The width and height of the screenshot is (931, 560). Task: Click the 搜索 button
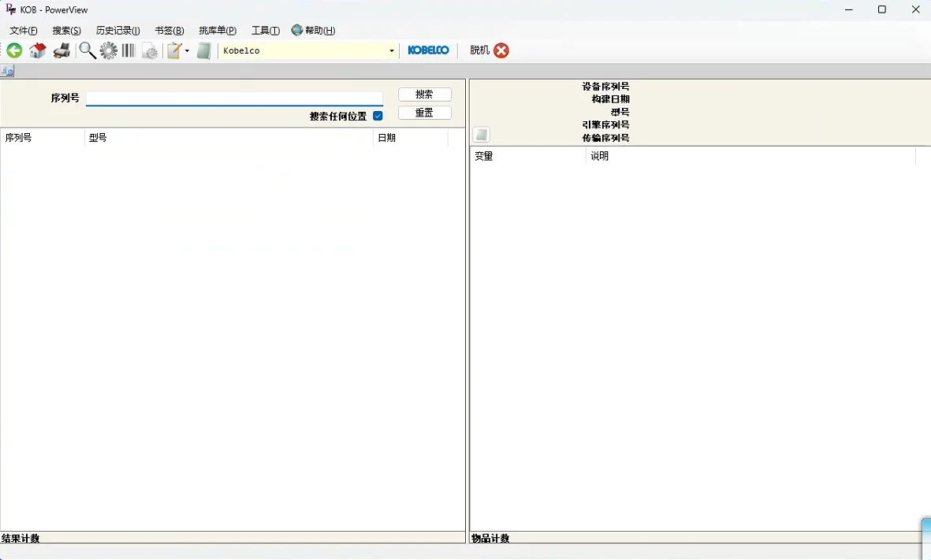click(425, 95)
